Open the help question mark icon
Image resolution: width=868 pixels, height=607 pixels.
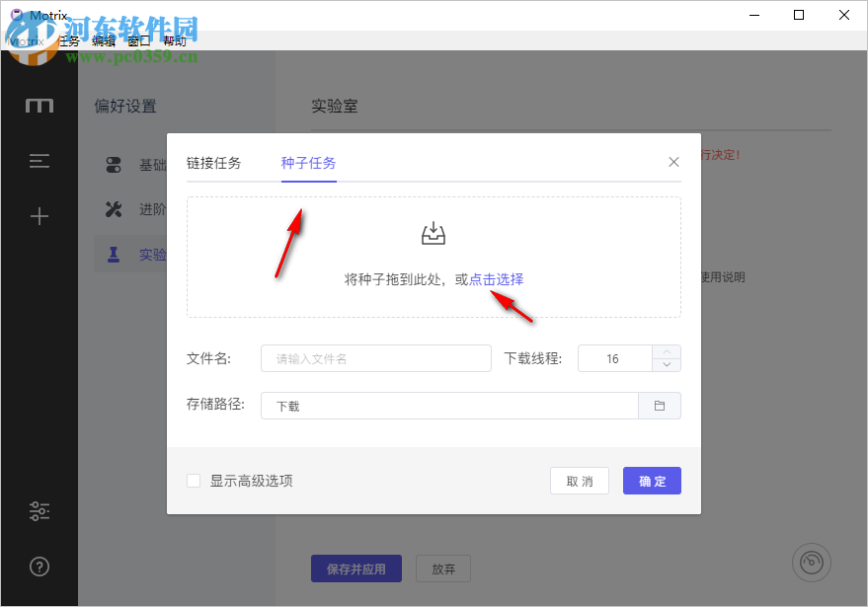click(x=39, y=567)
